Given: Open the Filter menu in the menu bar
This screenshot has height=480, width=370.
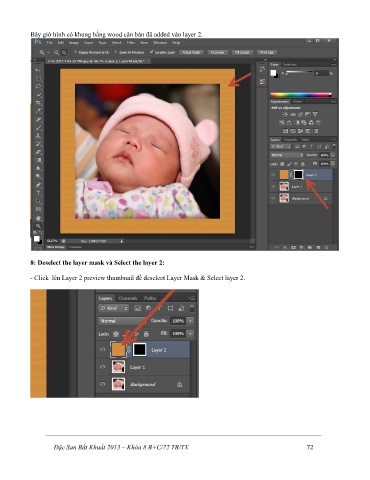Looking at the screenshot, I should [x=131, y=43].
